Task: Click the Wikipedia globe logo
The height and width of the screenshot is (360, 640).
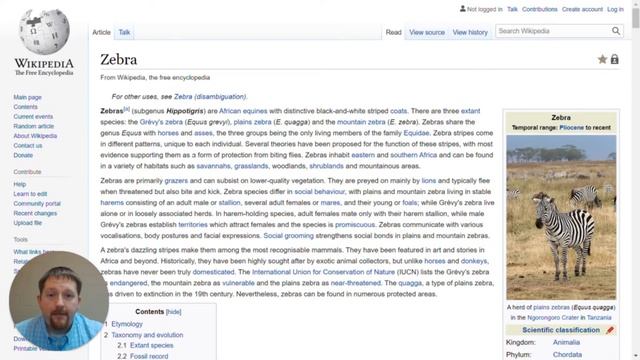Action: click(x=44, y=32)
